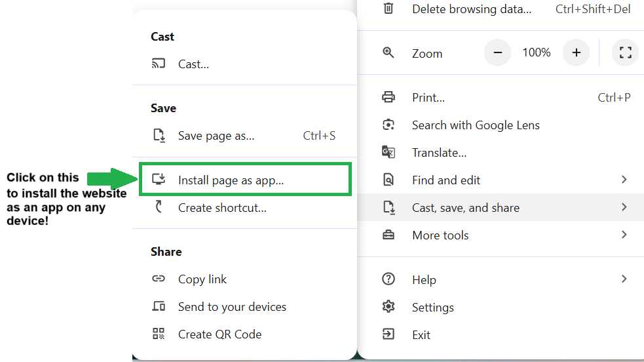
Task: Expand the Find and edit submenu arrow
Action: click(x=624, y=180)
